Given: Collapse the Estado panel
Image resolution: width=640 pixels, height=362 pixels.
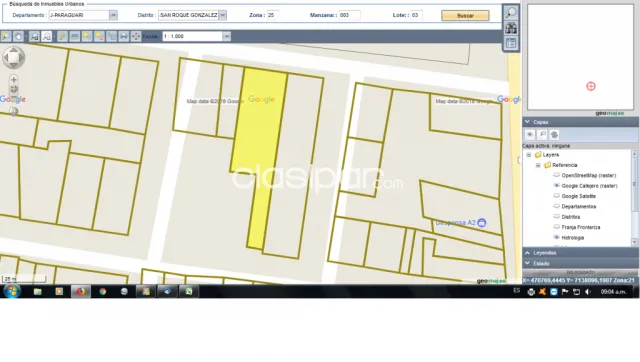Looking at the screenshot, I should click(x=528, y=264).
